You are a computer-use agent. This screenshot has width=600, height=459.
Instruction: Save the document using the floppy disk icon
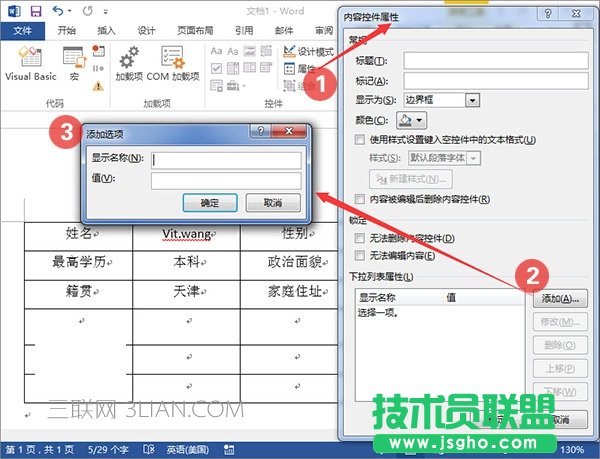[36, 11]
